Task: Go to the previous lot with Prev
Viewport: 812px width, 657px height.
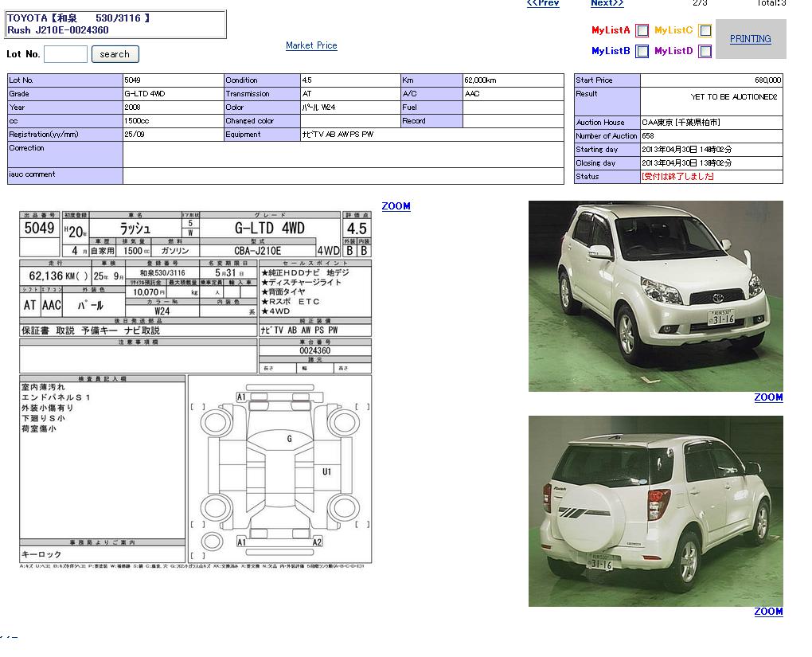Action: click(543, 3)
